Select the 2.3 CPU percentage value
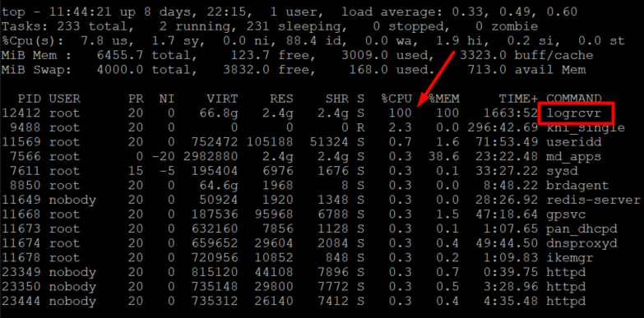644x318 pixels. point(401,127)
